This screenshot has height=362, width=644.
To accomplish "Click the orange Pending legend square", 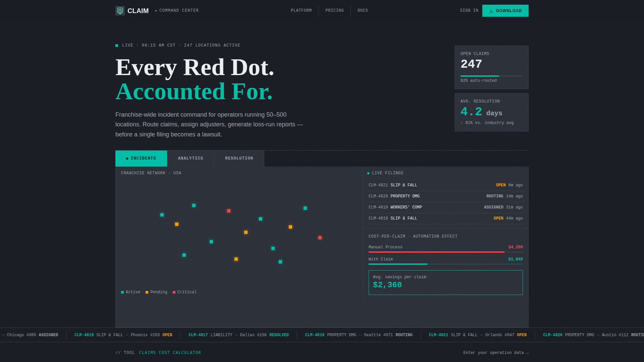I will click(147, 292).
